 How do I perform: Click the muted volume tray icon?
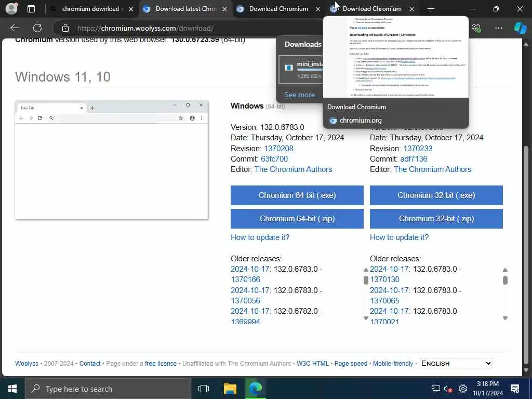tap(448, 389)
